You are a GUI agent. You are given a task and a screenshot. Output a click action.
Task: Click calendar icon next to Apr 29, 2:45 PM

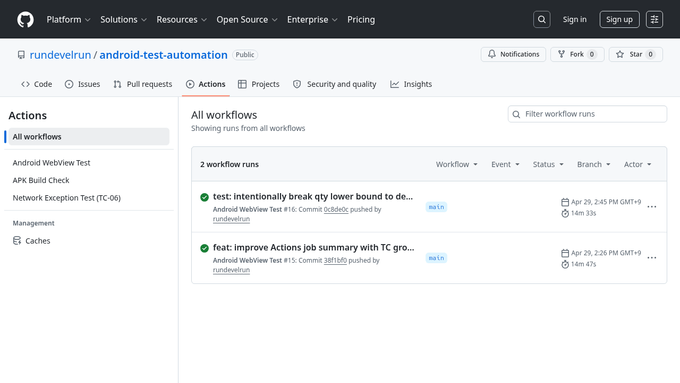(x=565, y=202)
